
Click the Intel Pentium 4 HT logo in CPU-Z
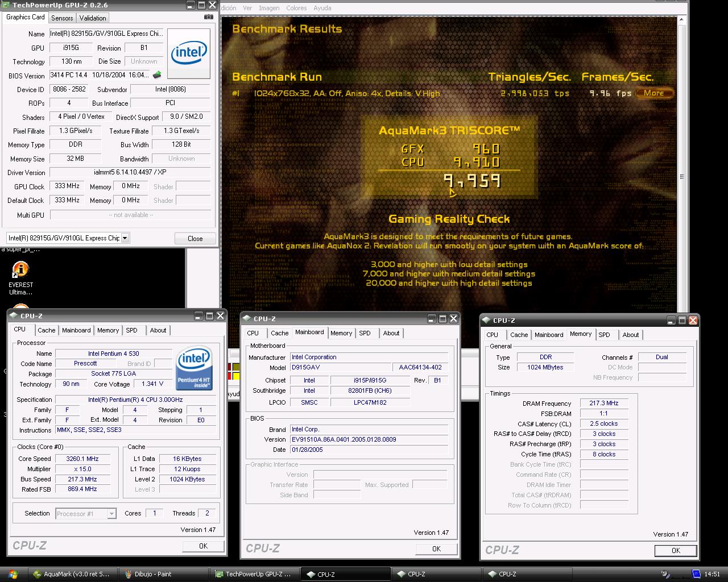(x=195, y=368)
